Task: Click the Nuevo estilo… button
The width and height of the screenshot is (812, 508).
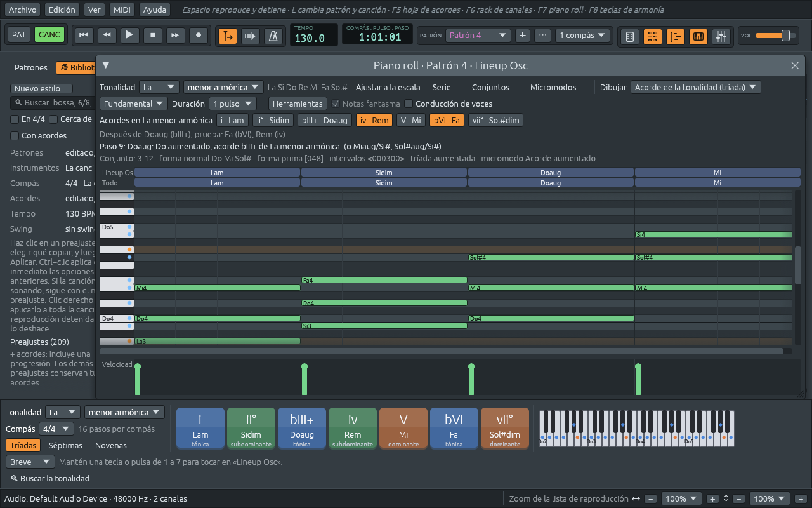Action: coord(42,89)
